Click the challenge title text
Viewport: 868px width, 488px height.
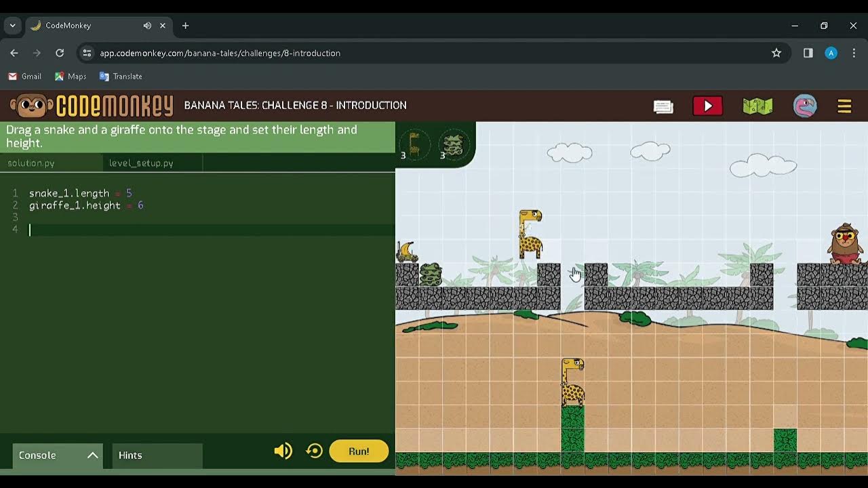click(x=295, y=106)
